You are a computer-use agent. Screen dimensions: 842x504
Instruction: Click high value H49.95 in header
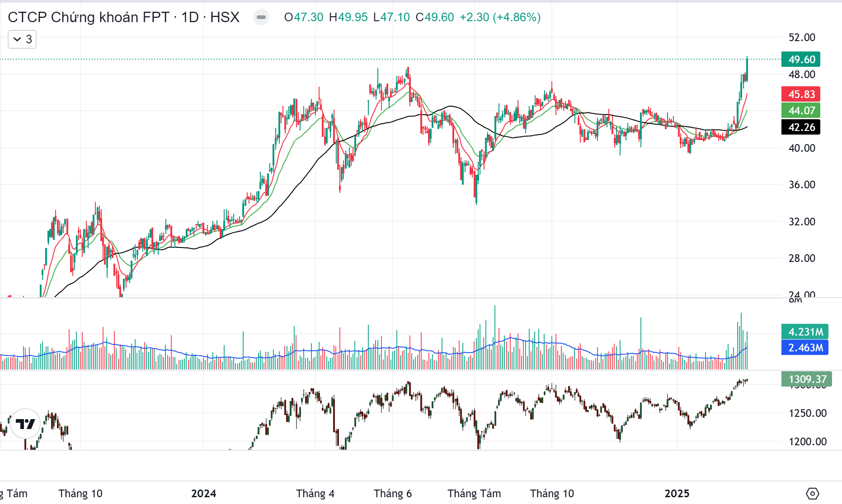(x=348, y=17)
